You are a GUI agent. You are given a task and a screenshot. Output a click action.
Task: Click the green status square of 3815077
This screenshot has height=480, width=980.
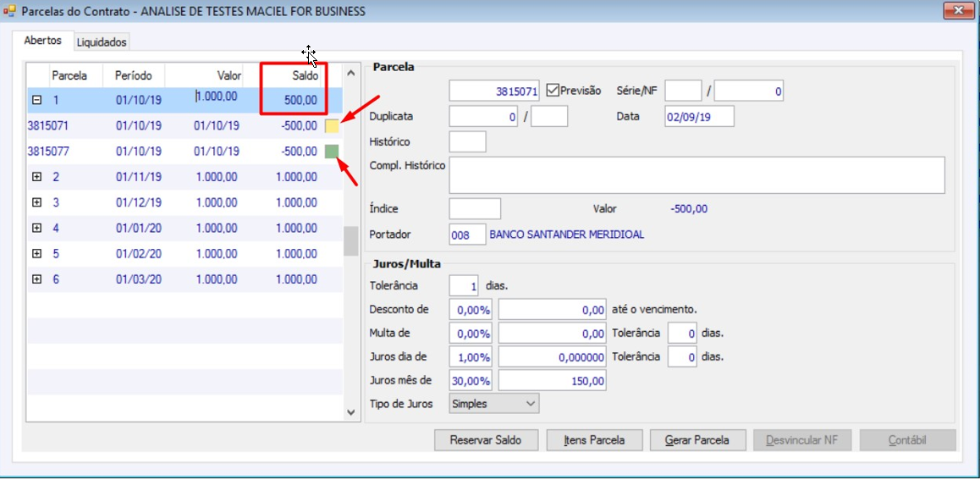pyautogui.click(x=332, y=152)
